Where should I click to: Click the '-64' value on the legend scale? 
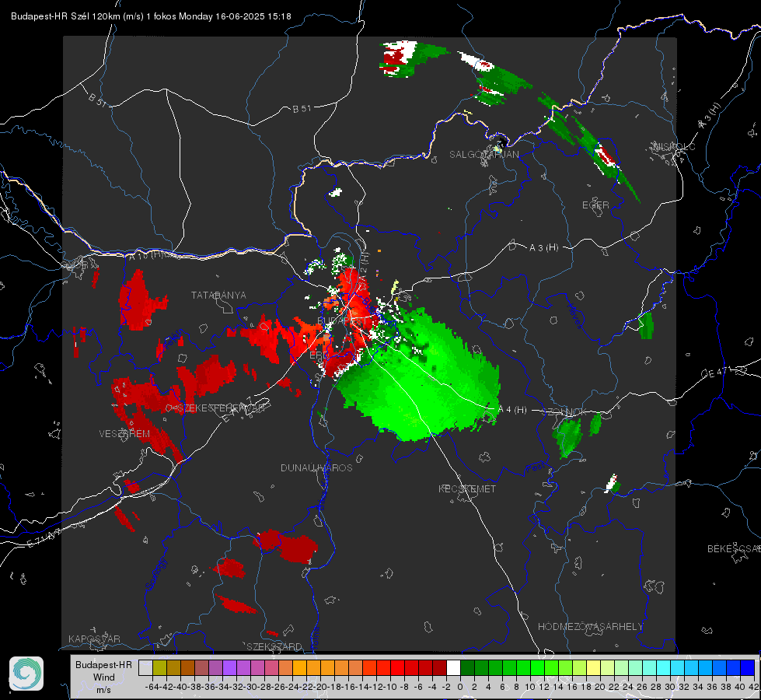coord(152,687)
